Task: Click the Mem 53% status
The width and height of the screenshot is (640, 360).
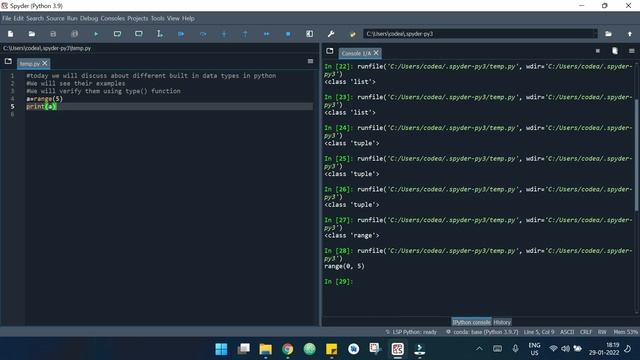Action: (x=625, y=332)
